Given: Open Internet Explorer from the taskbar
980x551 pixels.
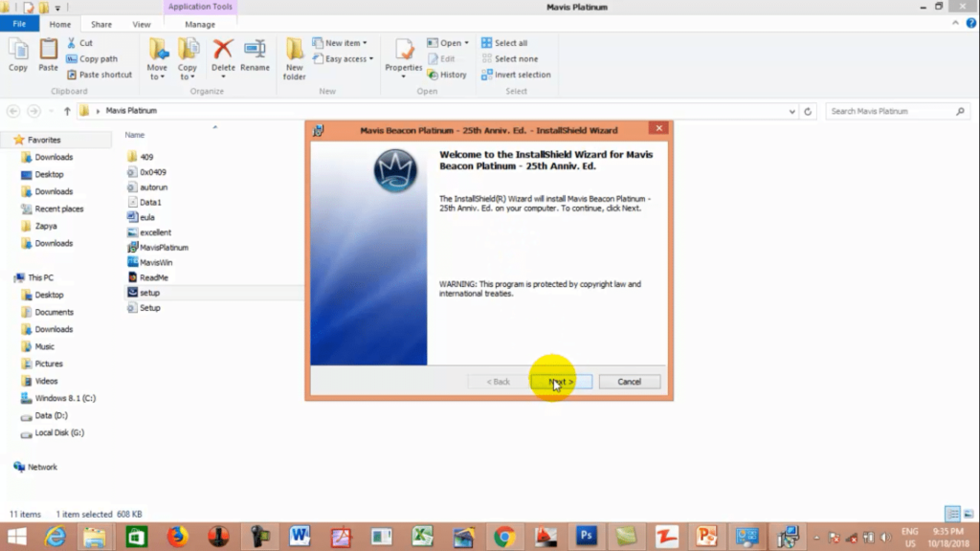Looking at the screenshot, I should coord(55,537).
